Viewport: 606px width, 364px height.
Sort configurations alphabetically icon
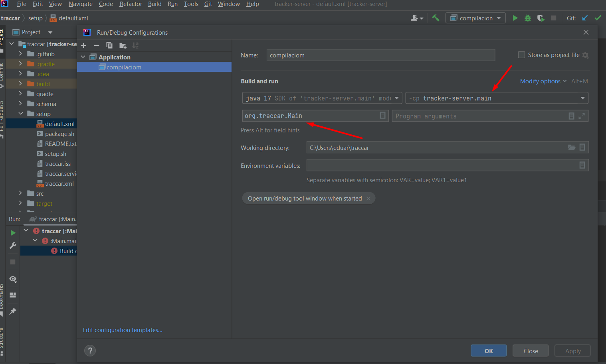[x=136, y=45]
